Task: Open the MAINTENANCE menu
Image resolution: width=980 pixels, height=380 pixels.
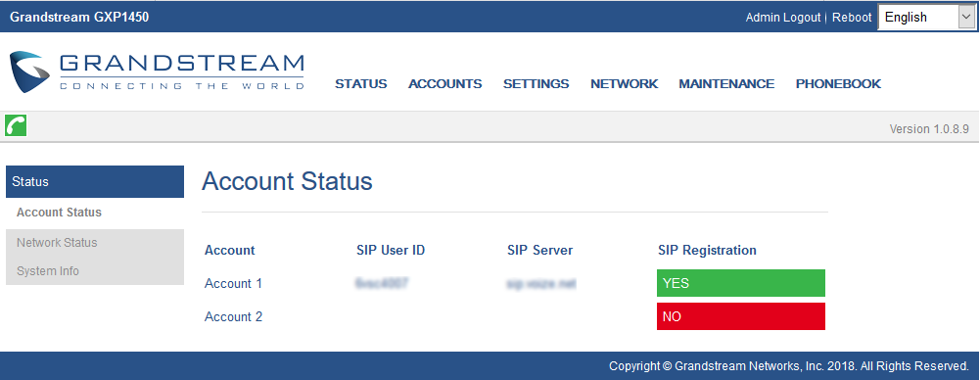Action: tap(726, 84)
